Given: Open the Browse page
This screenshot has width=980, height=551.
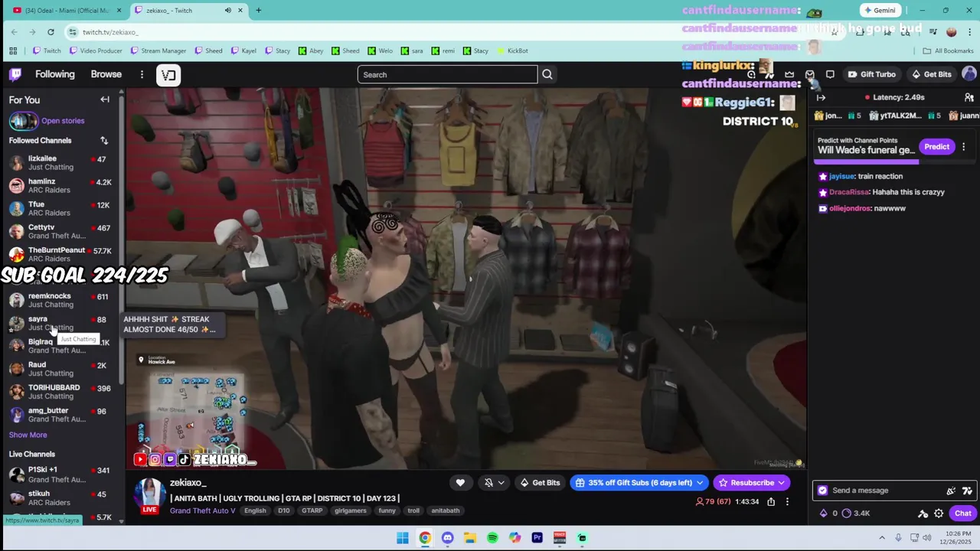Looking at the screenshot, I should pos(106,74).
